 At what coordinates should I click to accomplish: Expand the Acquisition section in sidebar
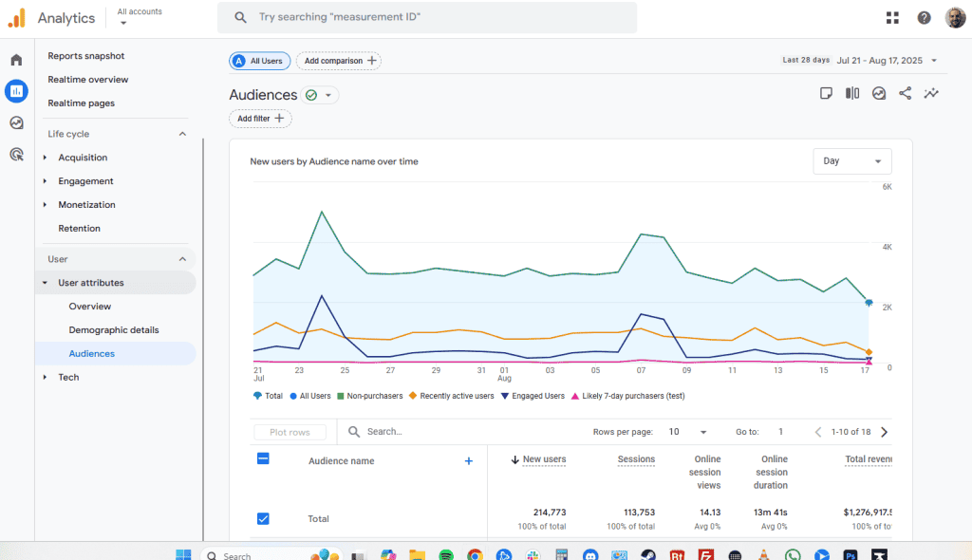(x=82, y=158)
